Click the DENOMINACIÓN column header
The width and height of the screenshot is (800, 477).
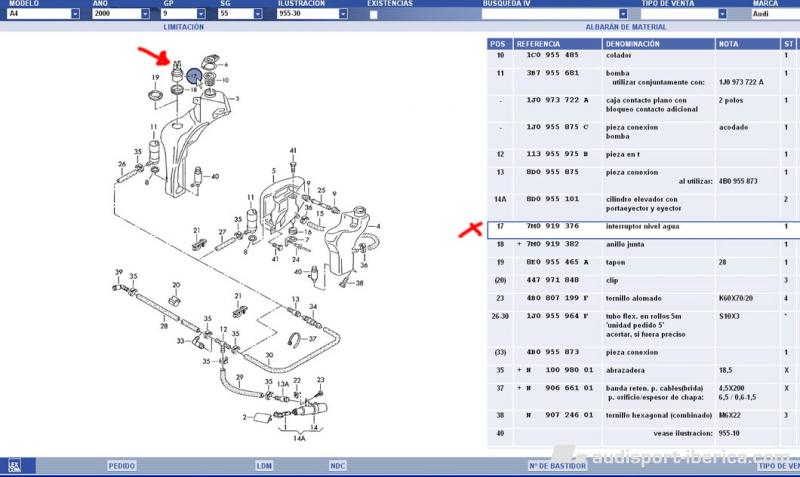[658, 44]
